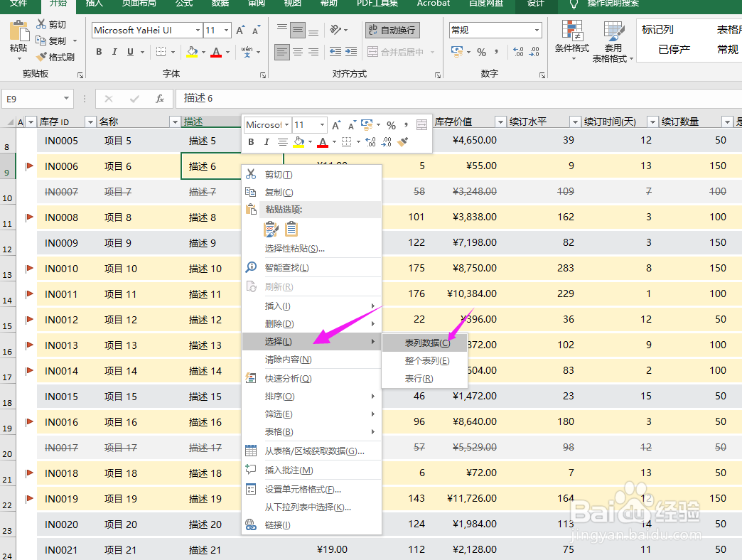Open the Microsoft YaHei UI font dropdown
This screenshot has height=560, width=742.
(x=197, y=30)
